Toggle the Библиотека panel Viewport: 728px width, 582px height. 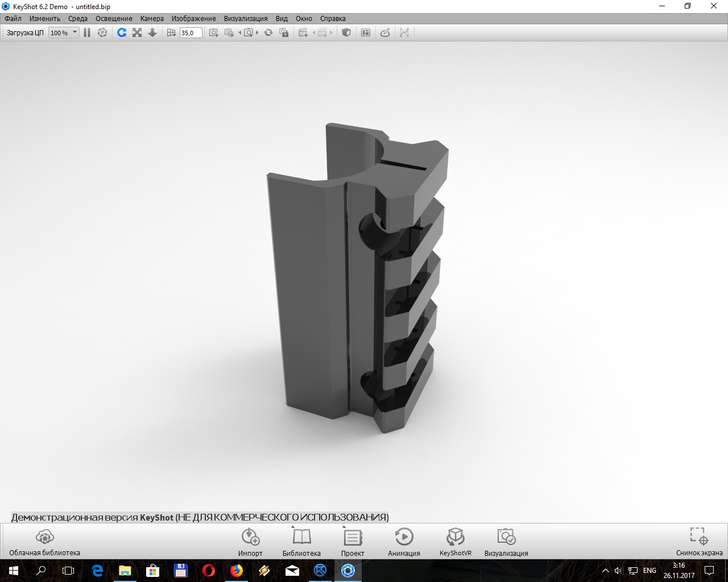coord(301,542)
